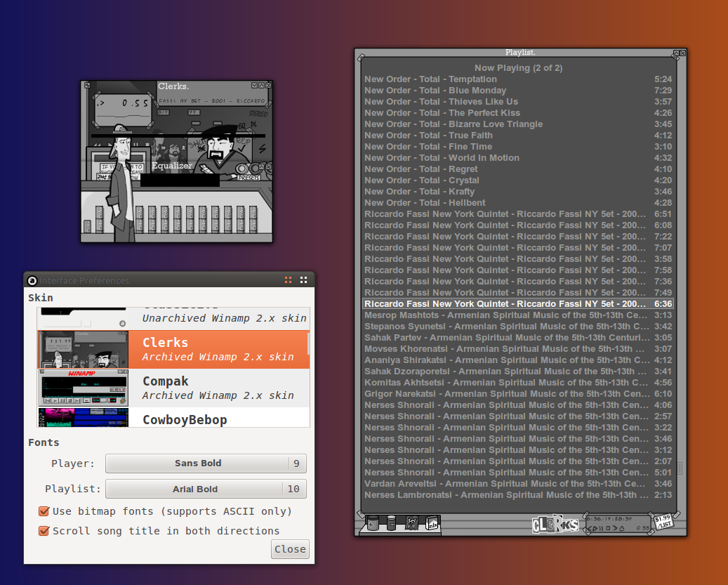728x585 pixels.
Task: Uncheck Scroll song title in both directions
Action: point(44,531)
